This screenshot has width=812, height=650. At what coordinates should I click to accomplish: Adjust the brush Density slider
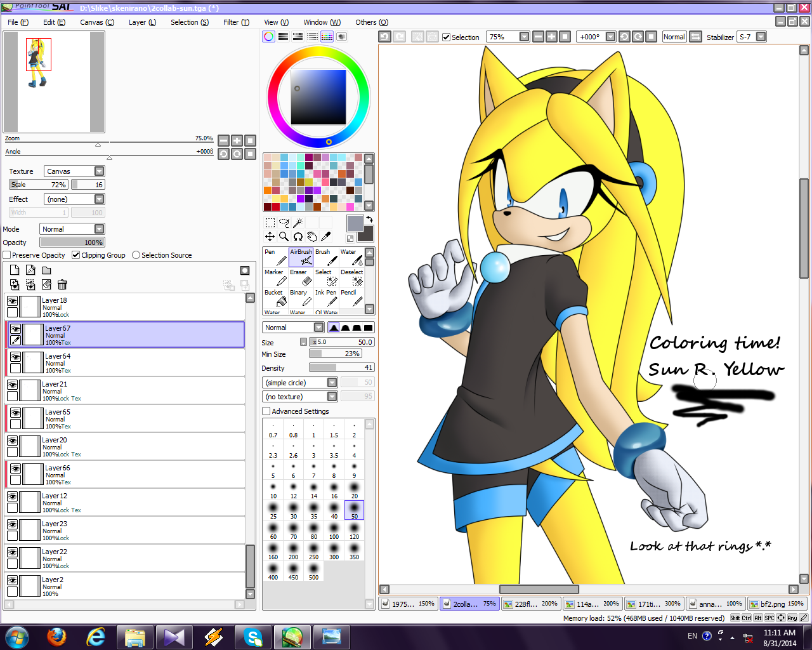click(x=342, y=368)
